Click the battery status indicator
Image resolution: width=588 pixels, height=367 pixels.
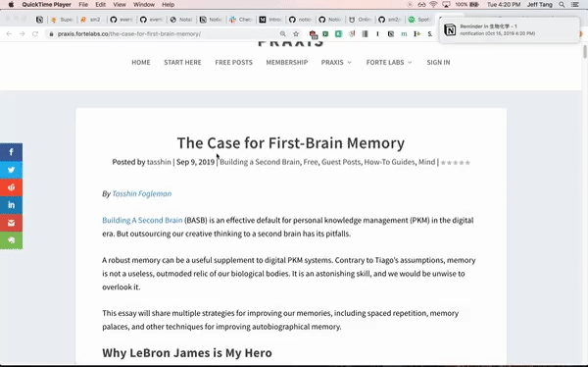[x=466, y=5]
